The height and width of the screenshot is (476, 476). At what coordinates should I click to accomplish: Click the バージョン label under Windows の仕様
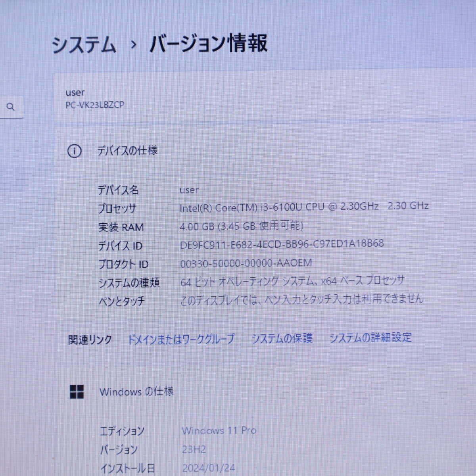119,450
